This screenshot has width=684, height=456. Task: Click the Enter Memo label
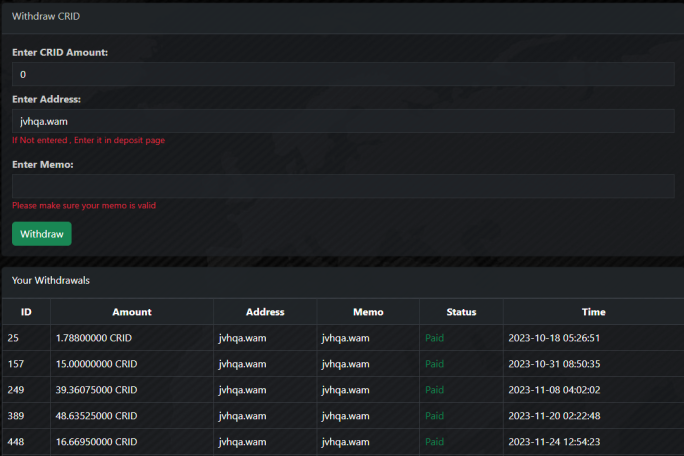pos(43,165)
